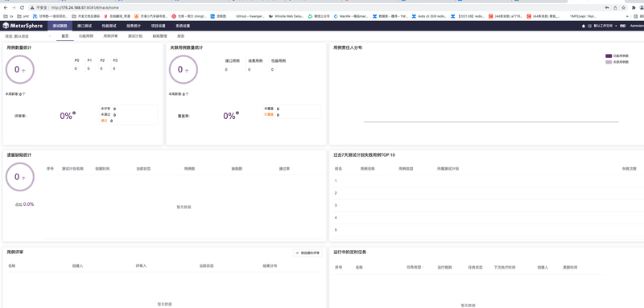Open the notification bell in MeterSphere header

(x=584, y=26)
